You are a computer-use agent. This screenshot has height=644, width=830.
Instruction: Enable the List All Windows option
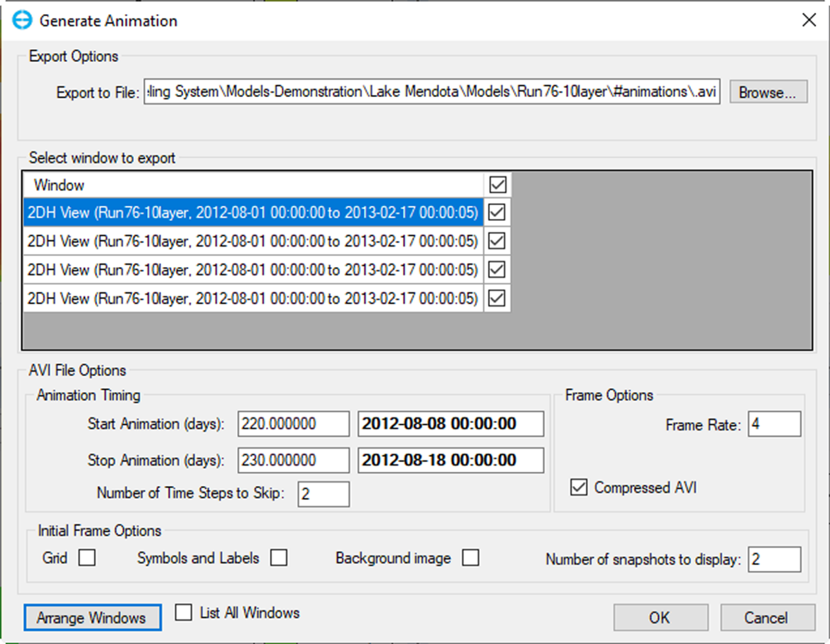[183, 612]
